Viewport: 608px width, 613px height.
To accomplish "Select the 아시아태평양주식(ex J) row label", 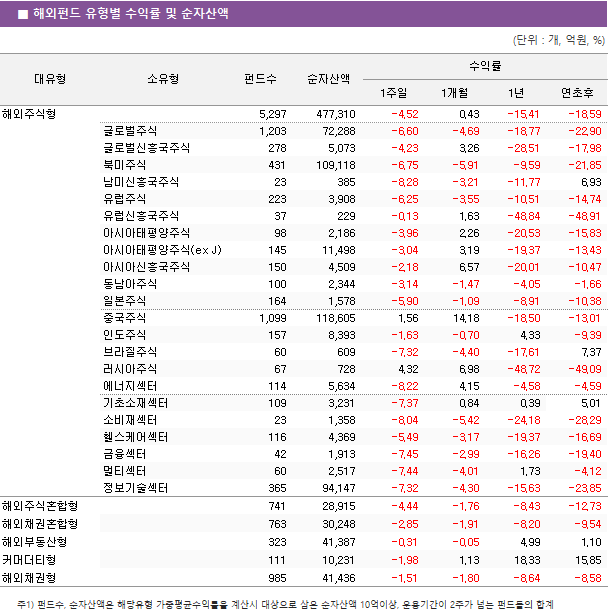I will [x=162, y=250].
